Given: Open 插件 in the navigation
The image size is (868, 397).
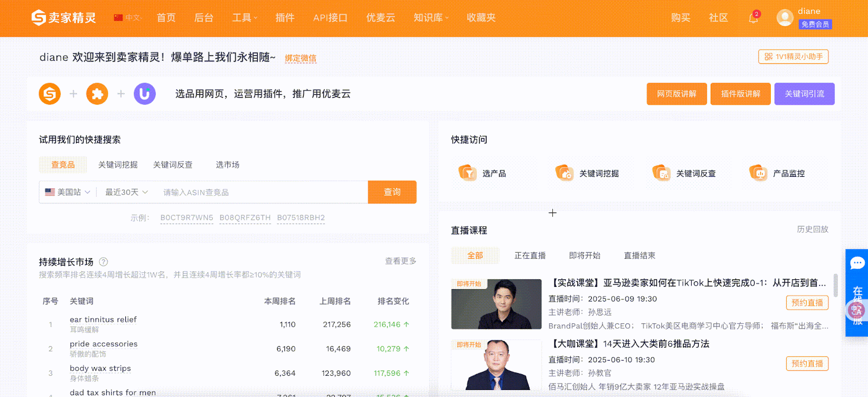Looking at the screenshot, I should click(x=285, y=18).
